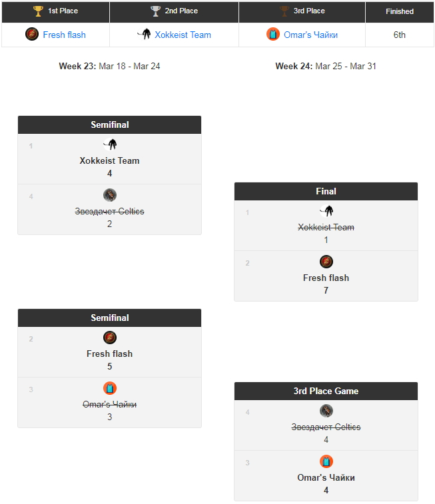Select the Final matchup header
Screen dimensions: 435x504
(326, 191)
